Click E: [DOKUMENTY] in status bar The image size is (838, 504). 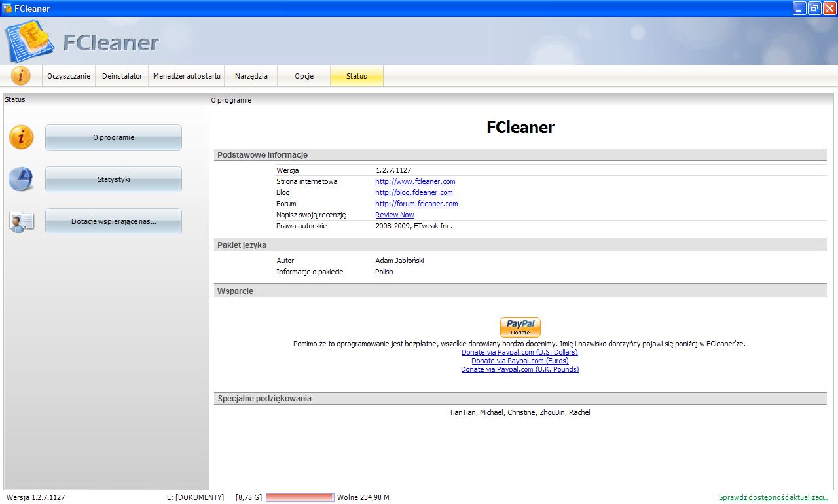pos(195,497)
